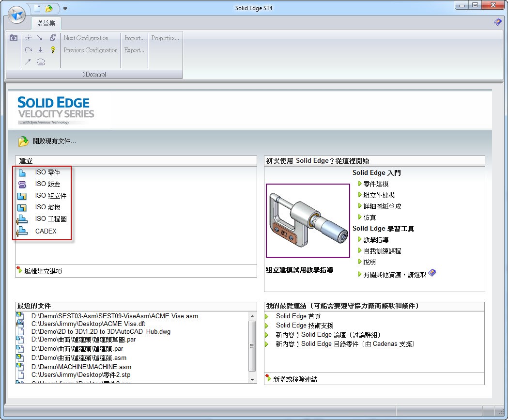The image size is (508, 420).
Task: Open recent file MACHINE.asm
Action: pos(81,367)
